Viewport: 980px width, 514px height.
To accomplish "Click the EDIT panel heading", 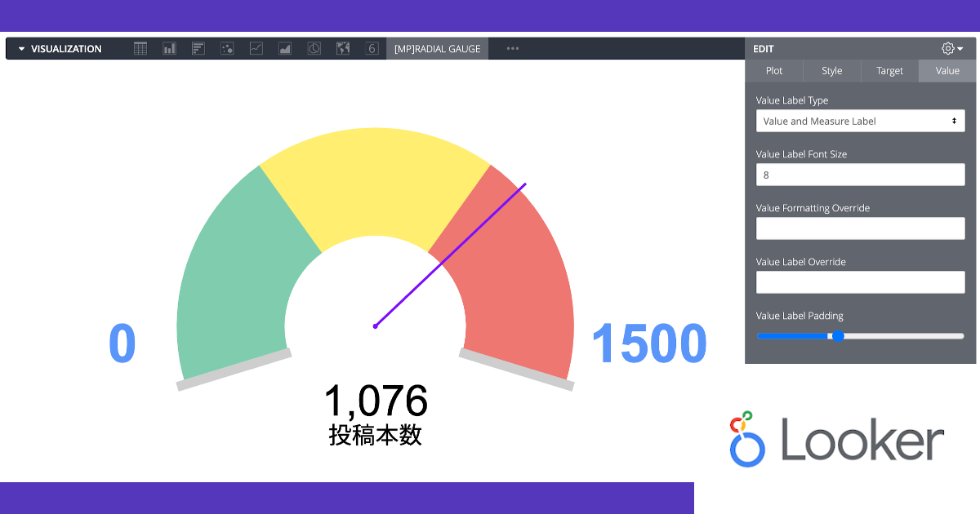I will [764, 49].
